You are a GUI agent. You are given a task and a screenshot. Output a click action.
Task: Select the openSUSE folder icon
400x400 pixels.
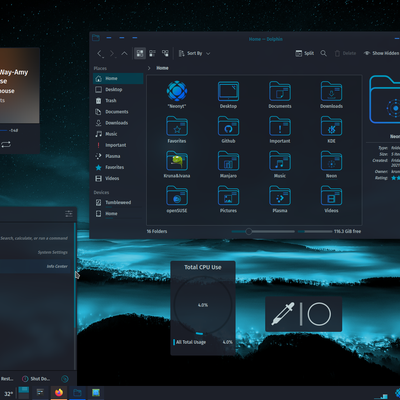pyautogui.click(x=177, y=196)
